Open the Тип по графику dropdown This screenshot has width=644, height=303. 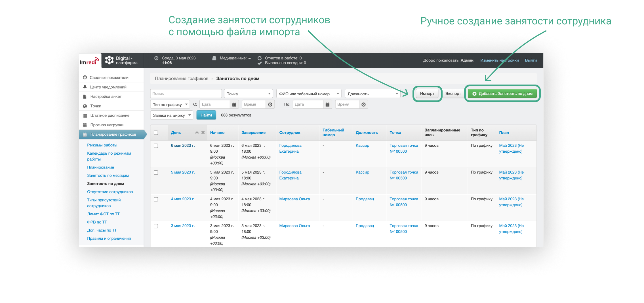coord(170,105)
